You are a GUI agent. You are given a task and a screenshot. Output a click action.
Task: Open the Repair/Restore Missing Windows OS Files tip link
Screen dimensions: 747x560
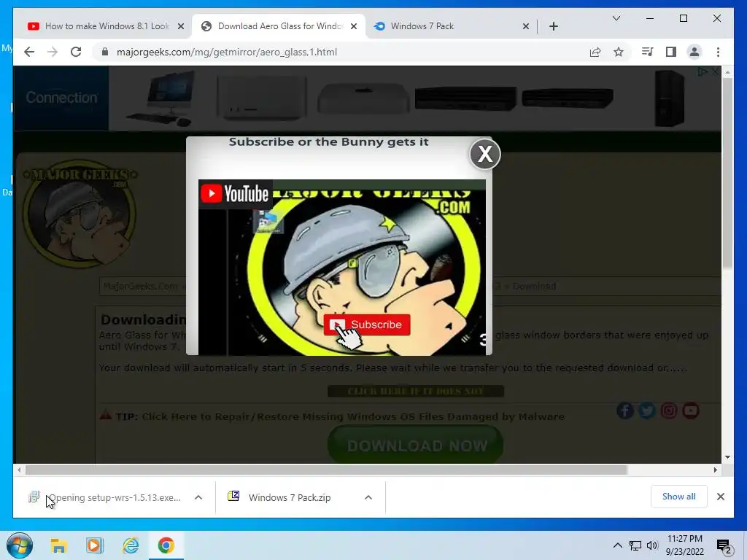tap(353, 416)
